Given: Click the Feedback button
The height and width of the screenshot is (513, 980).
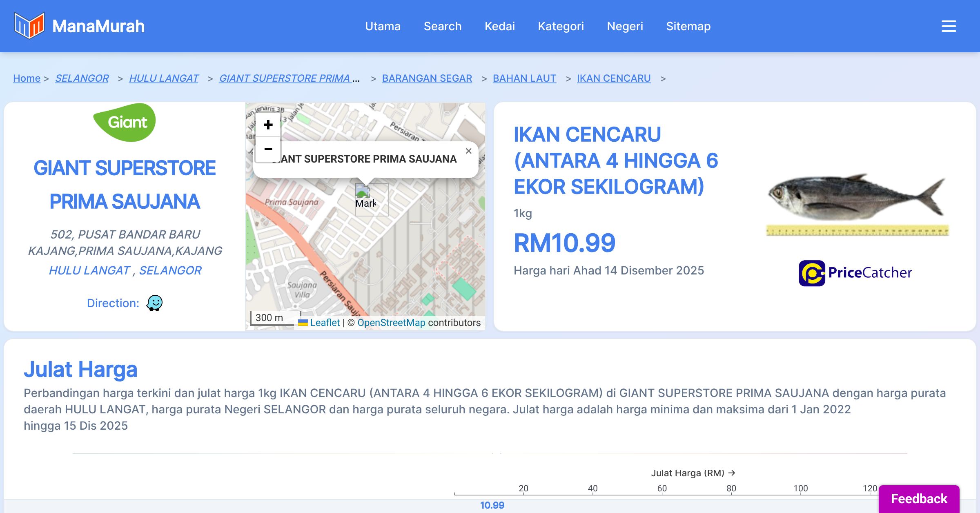Looking at the screenshot, I should (919, 498).
